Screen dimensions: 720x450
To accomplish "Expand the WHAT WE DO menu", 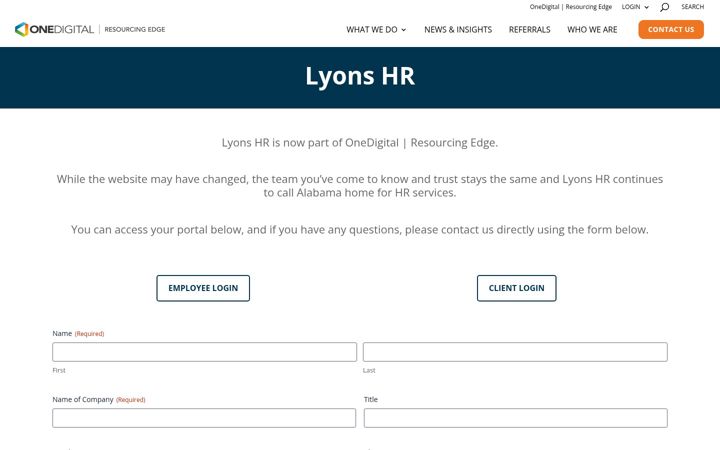I will point(376,29).
